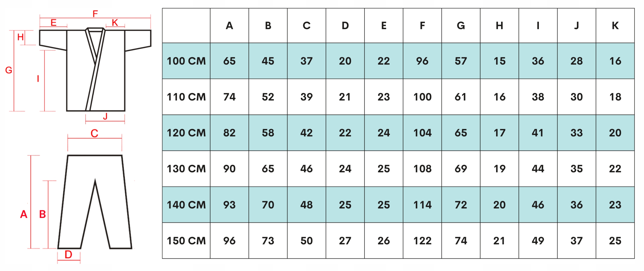This screenshot has height=271, width=644.
Task: Select the column A header cell
Action: click(x=229, y=26)
